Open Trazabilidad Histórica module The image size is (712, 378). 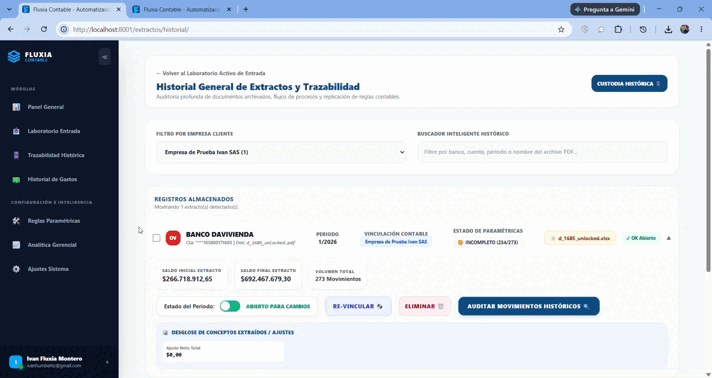(56, 155)
